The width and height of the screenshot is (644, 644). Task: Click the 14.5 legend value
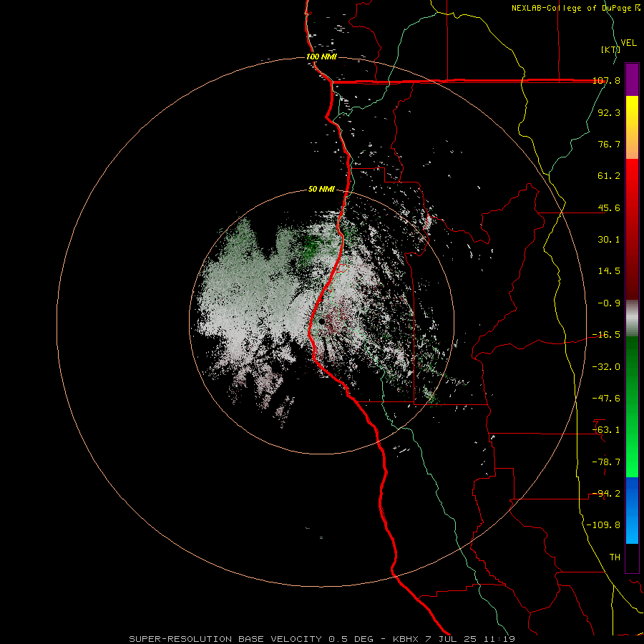pos(609,271)
